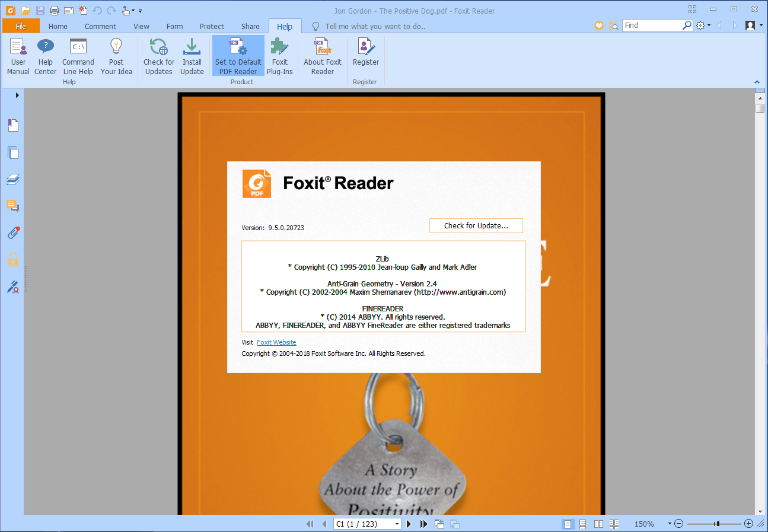Click the Print icon in title bar
This screenshot has width=768, height=532.
pyautogui.click(x=55, y=10)
